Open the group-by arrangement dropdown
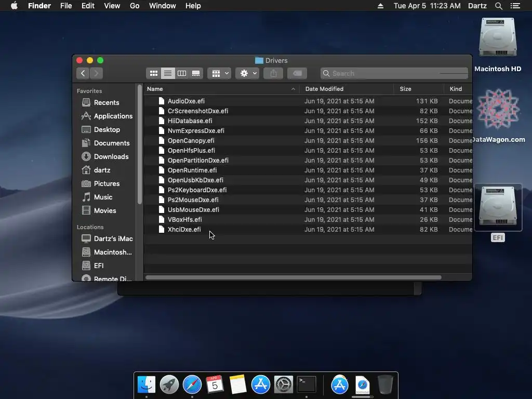Viewport: 532px width, 399px height. click(x=220, y=73)
